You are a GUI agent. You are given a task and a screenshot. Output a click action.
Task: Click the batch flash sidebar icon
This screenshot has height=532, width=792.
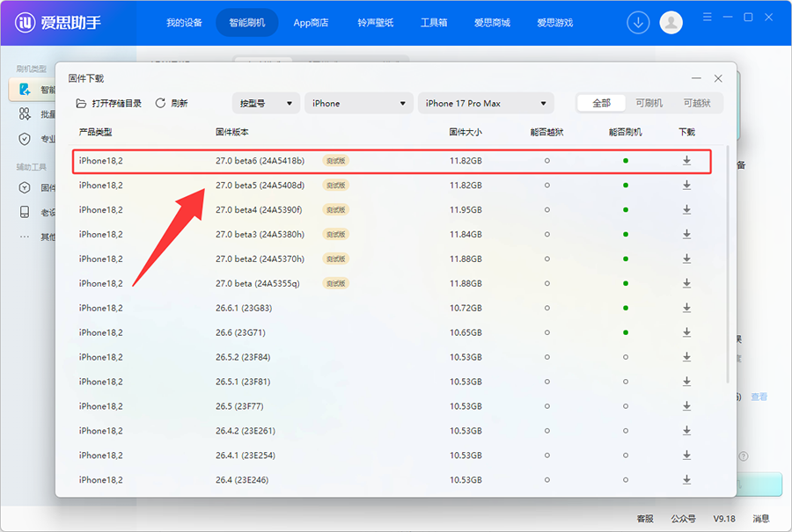pos(25,114)
